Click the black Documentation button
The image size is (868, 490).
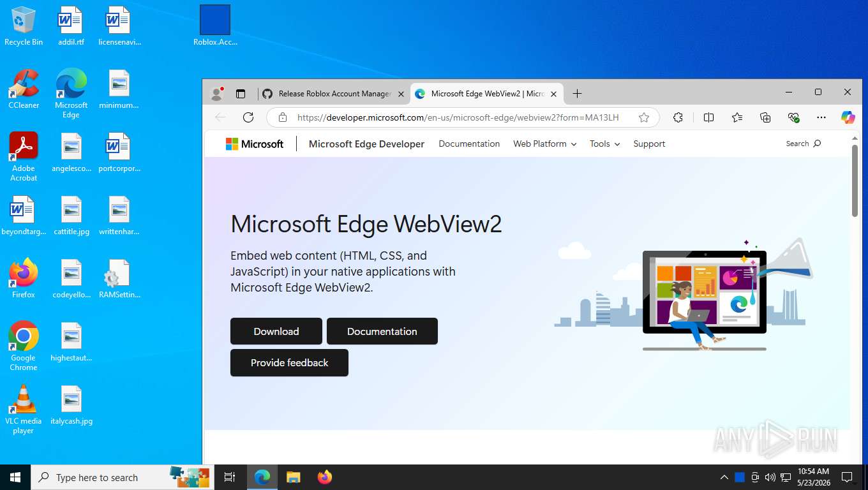click(382, 331)
